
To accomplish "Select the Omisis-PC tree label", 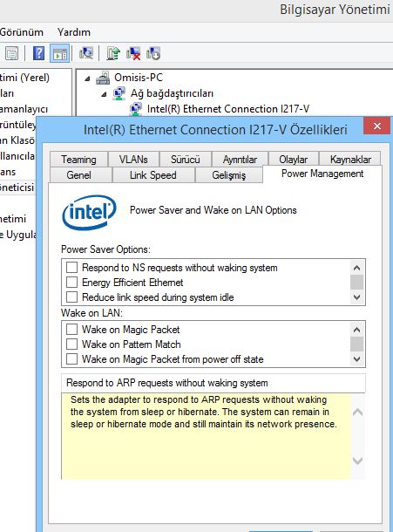I will pyautogui.click(x=139, y=78).
